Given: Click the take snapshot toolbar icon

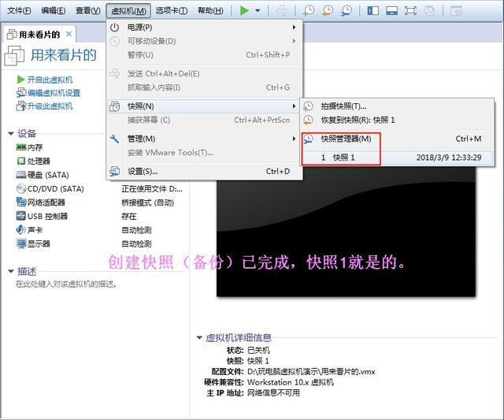Looking at the screenshot, I should (309, 10).
